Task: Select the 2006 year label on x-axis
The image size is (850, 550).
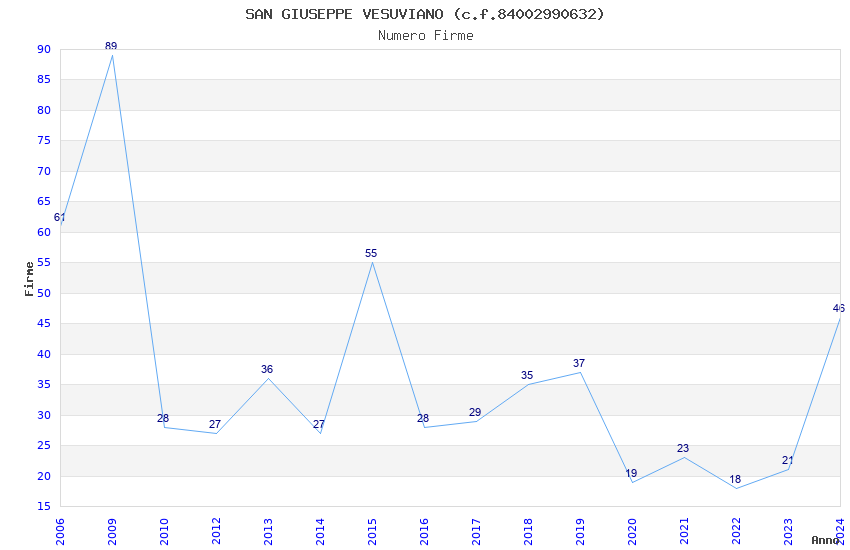Action: coord(60,529)
